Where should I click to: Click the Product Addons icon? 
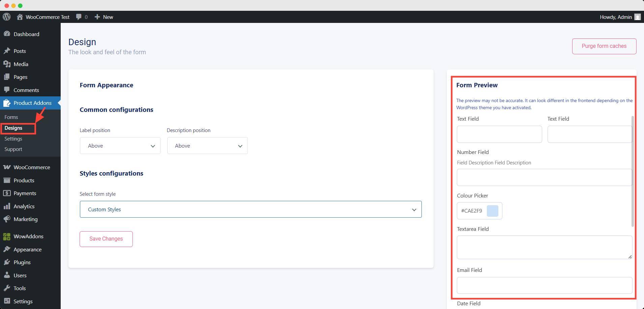tap(7, 103)
